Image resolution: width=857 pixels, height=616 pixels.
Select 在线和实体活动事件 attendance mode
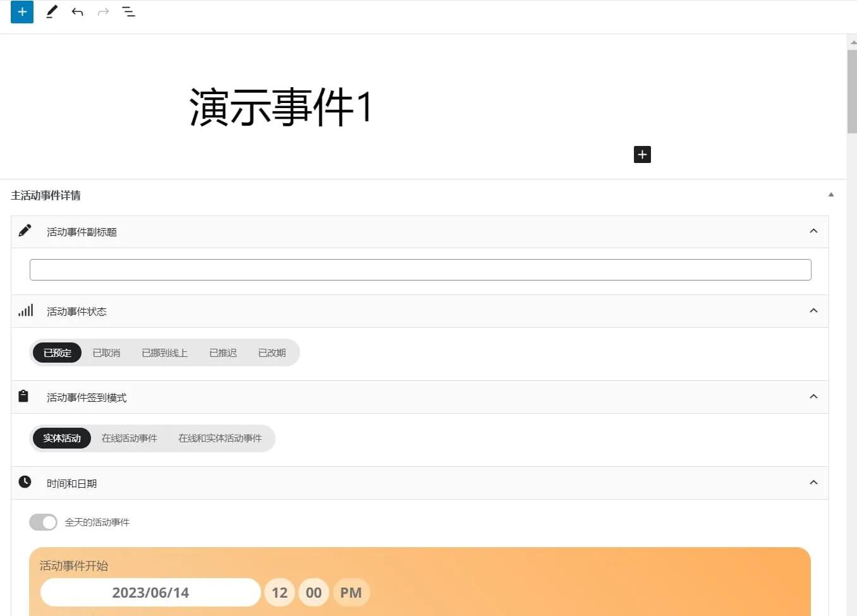[x=220, y=438]
